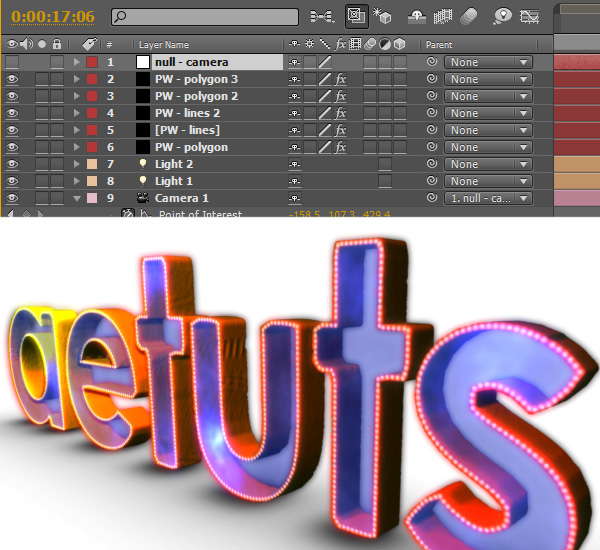The image size is (600, 550).
Task: Toggle Point of Interest stopwatch
Action: point(128,213)
